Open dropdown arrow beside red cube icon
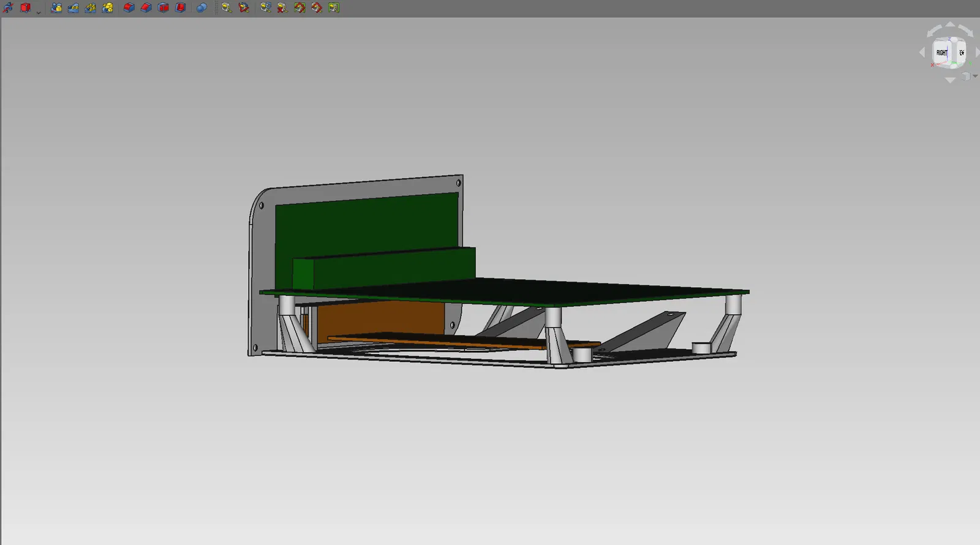Screen dimensions: 980x545 tap(38, 12)
